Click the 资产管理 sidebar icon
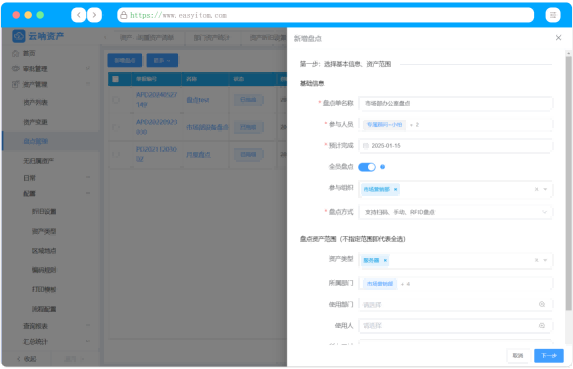Screen dimensions: 573x369 (x=15, y=84)
